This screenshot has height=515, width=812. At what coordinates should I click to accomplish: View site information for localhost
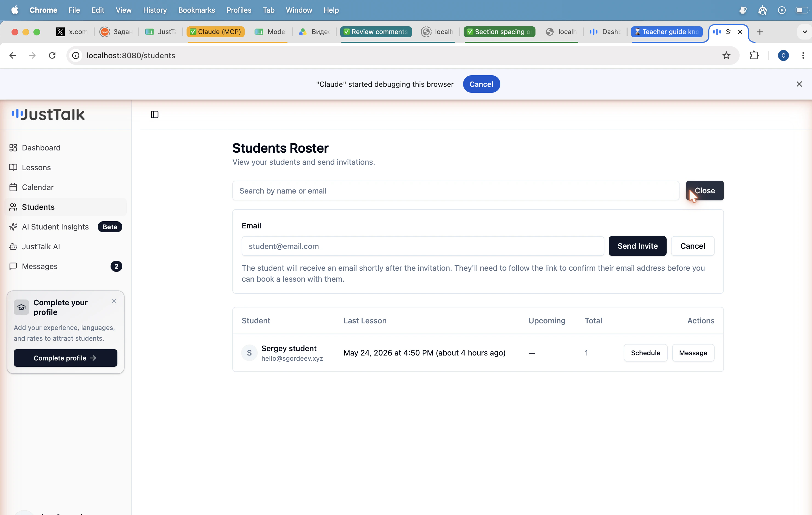coord(76,55)
